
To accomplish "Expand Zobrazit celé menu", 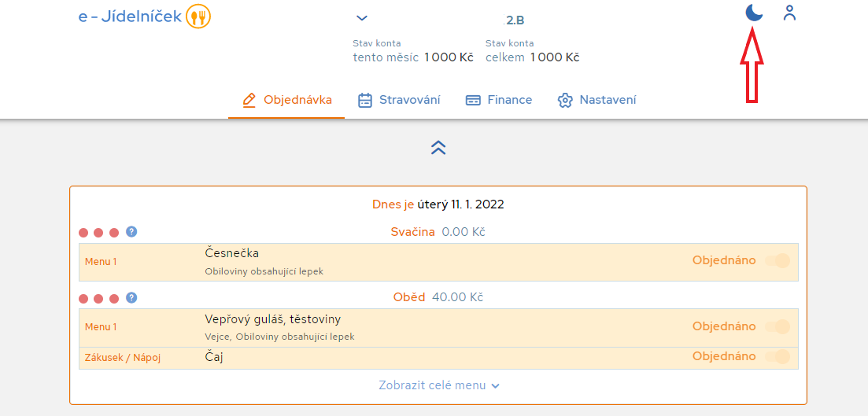I will pos(439,385).
